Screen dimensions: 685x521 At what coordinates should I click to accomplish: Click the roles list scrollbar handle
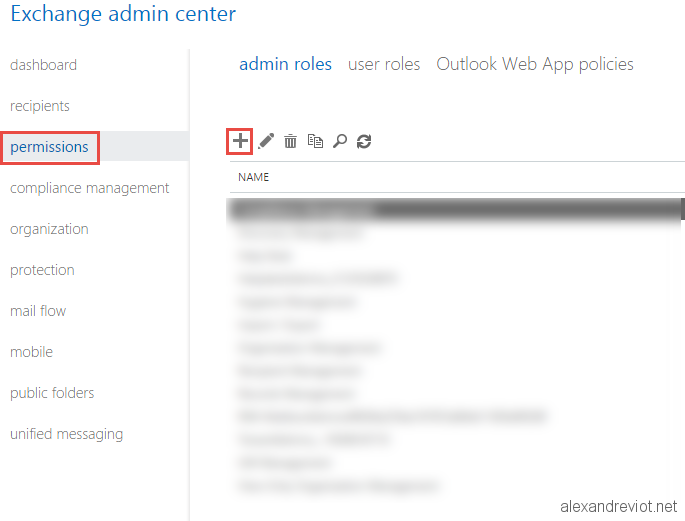coord(682,209)
